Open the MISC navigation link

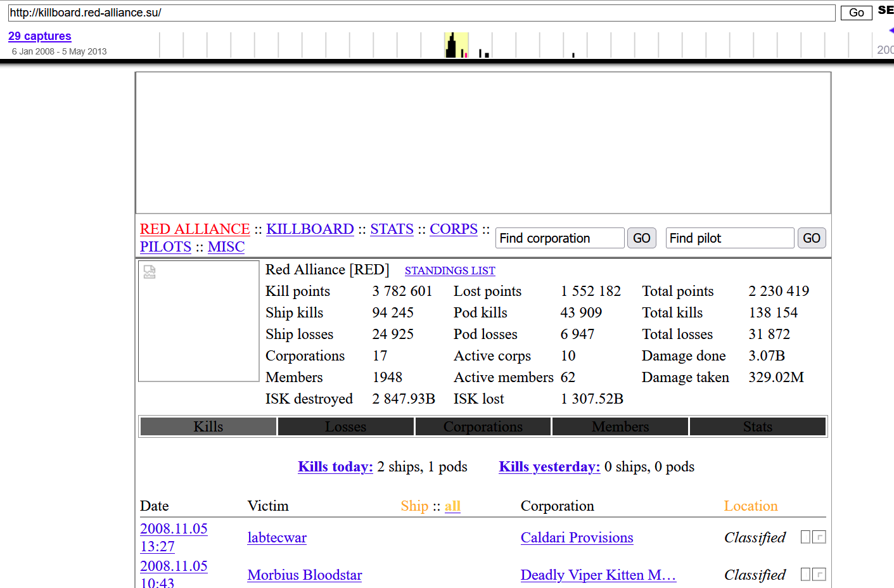pos(226,246)
